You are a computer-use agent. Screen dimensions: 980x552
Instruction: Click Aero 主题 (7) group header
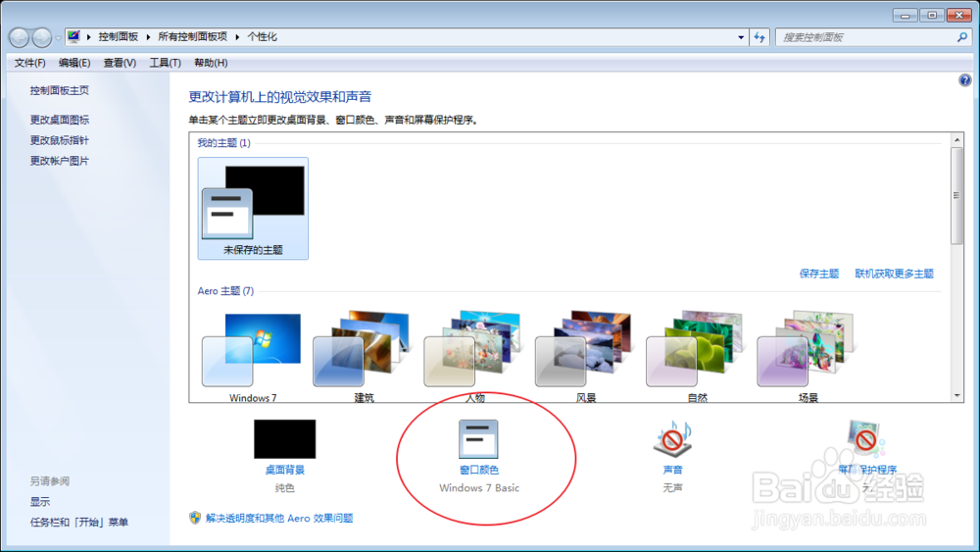[x=225, y=291]
